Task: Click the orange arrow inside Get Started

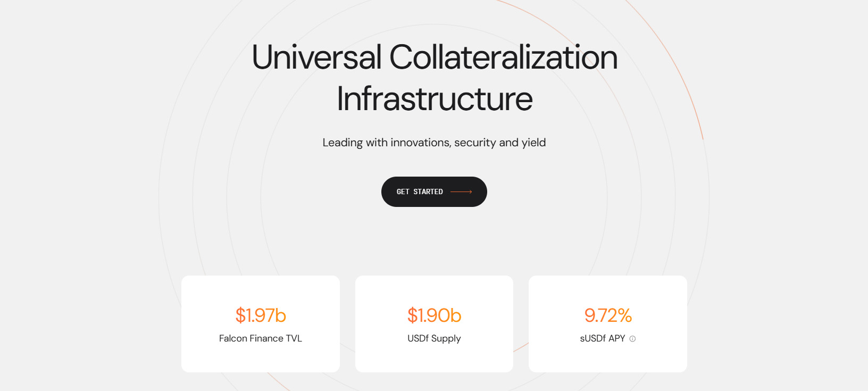Action: [x=461, y=192]
